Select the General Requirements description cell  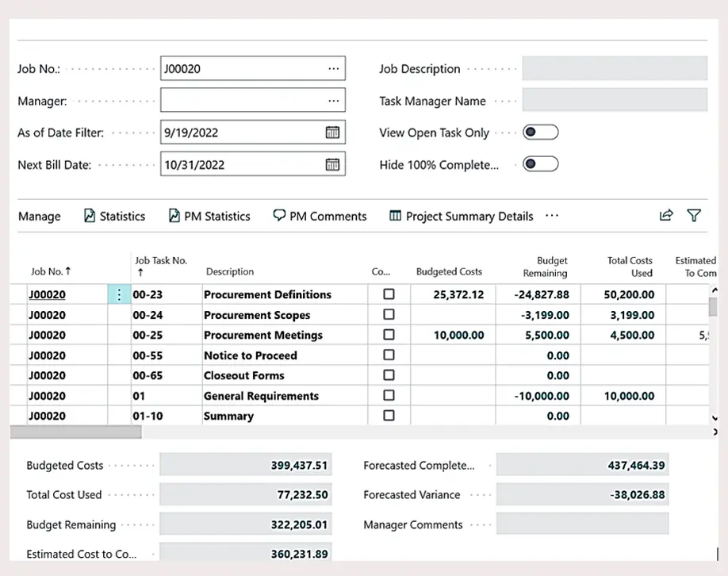pos(285,396)
